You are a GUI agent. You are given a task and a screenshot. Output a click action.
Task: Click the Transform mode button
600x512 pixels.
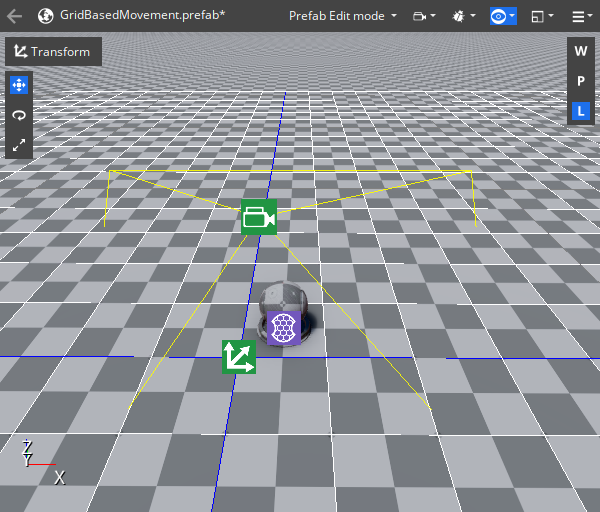(53, 52)
